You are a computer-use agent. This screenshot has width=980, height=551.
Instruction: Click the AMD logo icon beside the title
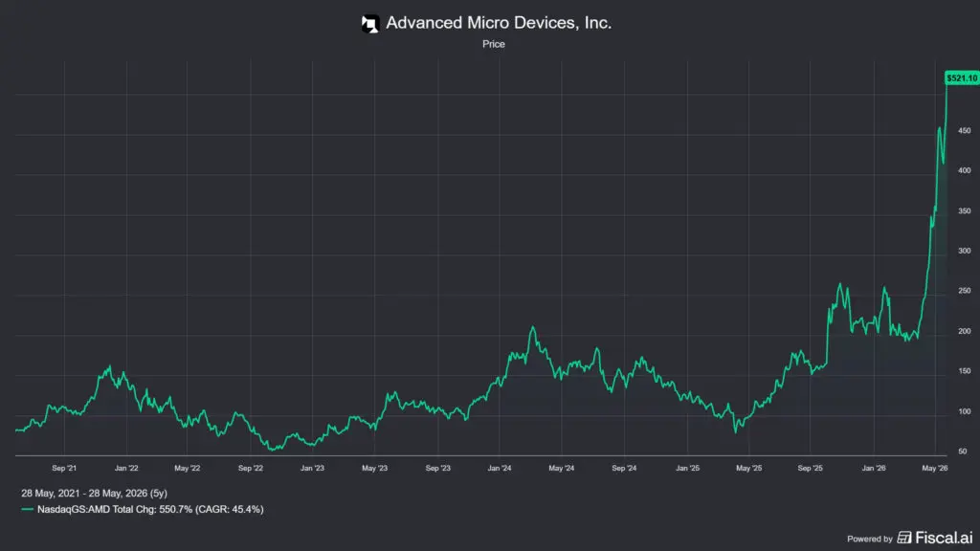click(x=370, y=24)
